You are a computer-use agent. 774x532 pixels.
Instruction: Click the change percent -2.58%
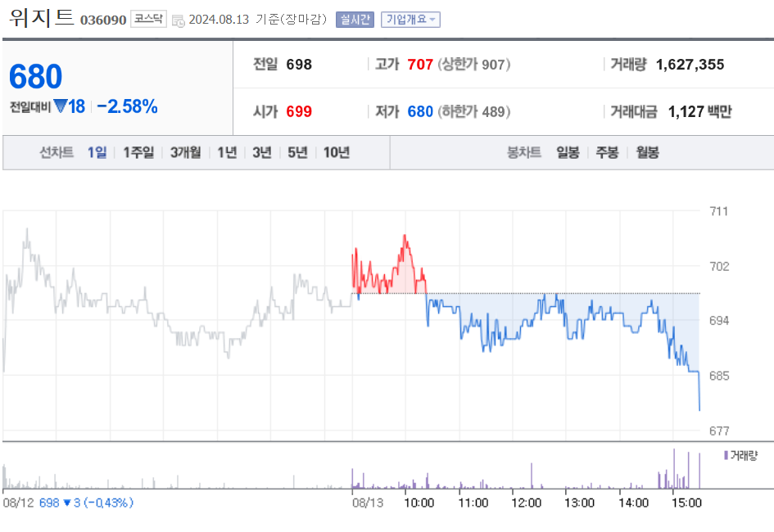pyautogui.click(x=127, y=106)
